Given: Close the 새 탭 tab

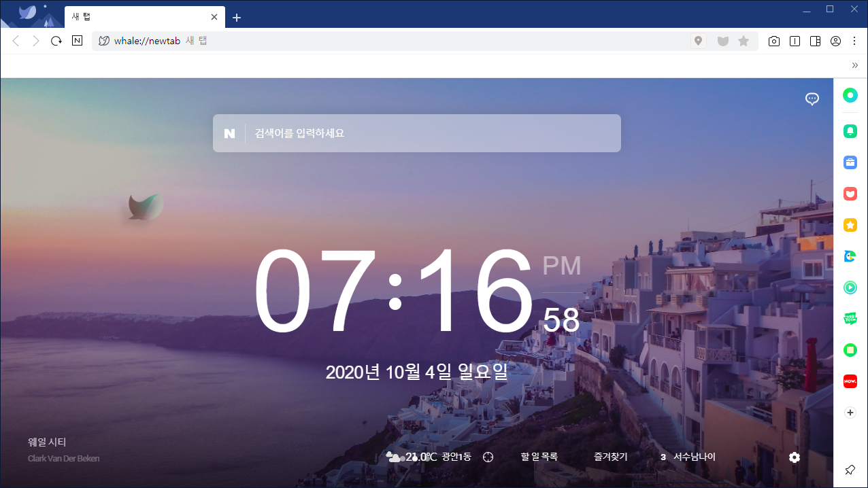Looking at the screenshot, I should click(214, 17).
